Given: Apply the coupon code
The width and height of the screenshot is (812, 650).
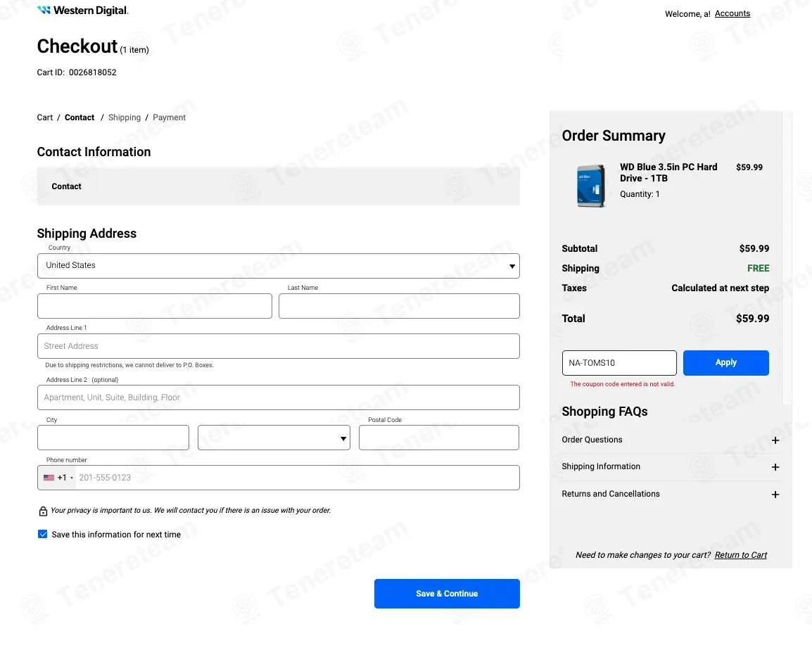Looking at the screenshot, I should pyautogui.click(x=725, y=362).
